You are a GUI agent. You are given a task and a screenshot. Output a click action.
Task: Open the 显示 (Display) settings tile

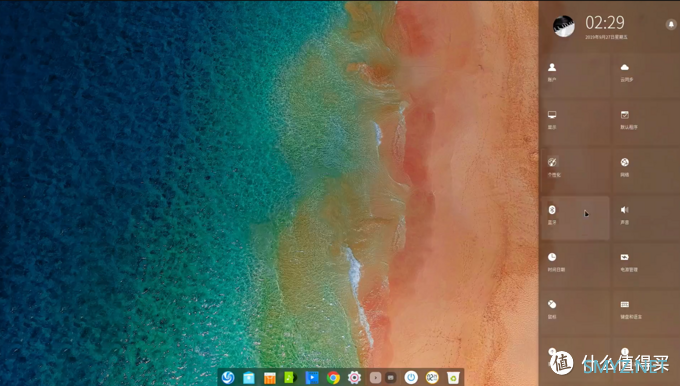pos(575,122)
